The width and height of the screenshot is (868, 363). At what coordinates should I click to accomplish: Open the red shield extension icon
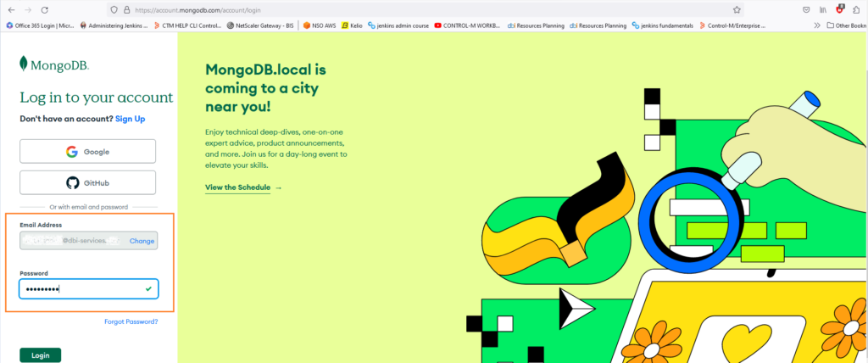840,9
